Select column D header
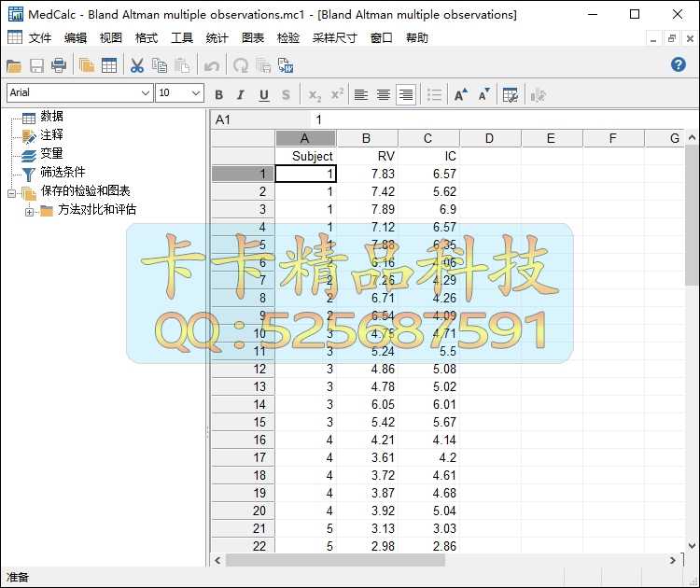The image size is (700, 588). pos(489,138)
